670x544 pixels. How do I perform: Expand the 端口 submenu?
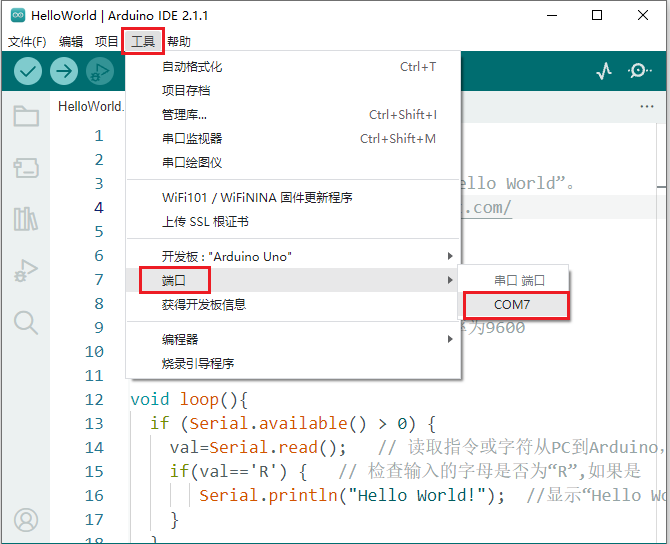pos(294,280)
